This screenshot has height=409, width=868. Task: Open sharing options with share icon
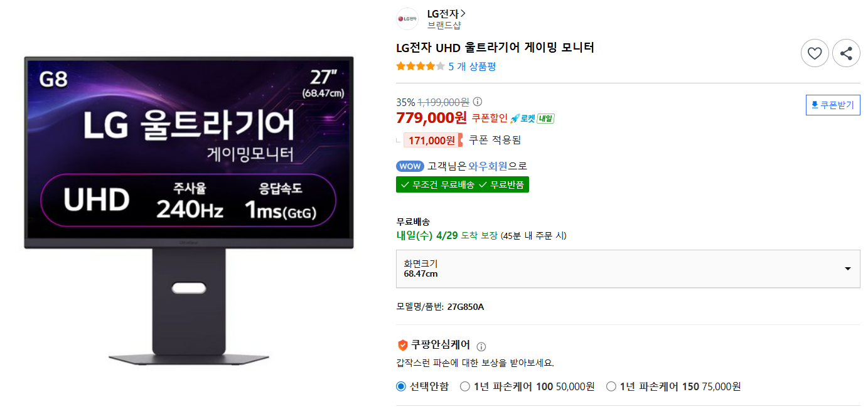(846, 53)
